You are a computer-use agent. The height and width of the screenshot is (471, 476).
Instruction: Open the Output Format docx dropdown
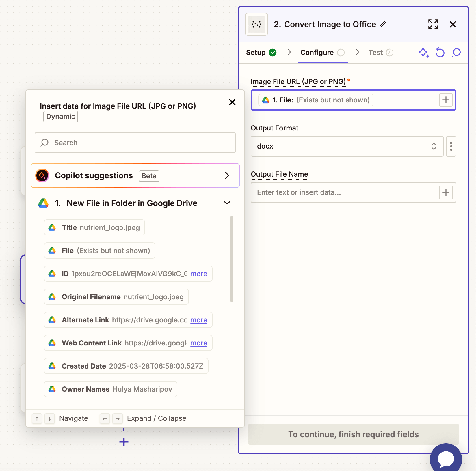pos(347,146)
